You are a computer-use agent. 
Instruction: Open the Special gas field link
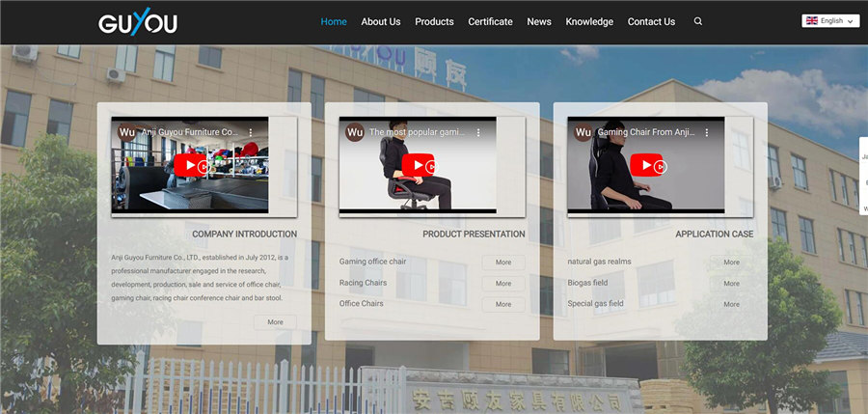[x=595, y=303]
